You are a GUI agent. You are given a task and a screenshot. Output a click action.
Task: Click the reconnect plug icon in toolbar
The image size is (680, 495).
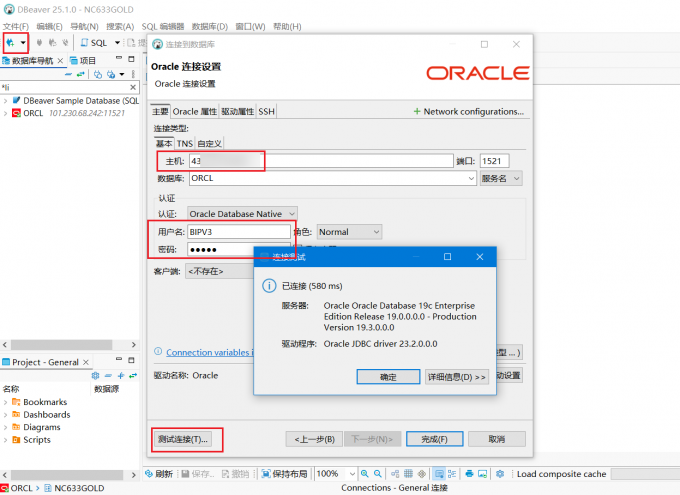(x=52, y=43)
